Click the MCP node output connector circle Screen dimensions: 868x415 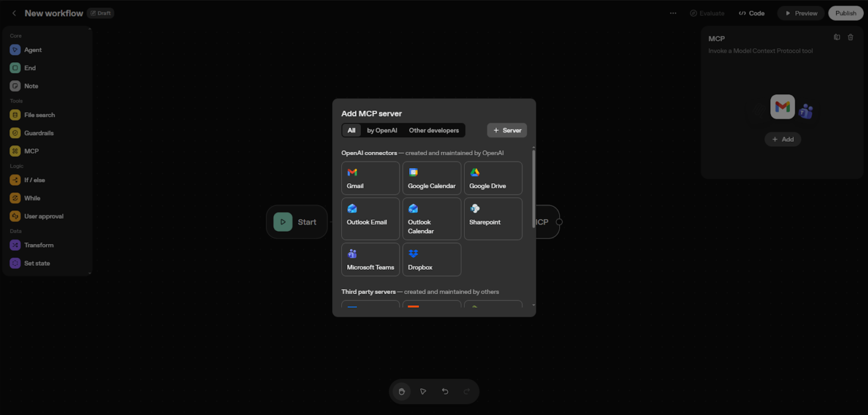(559, 222)
